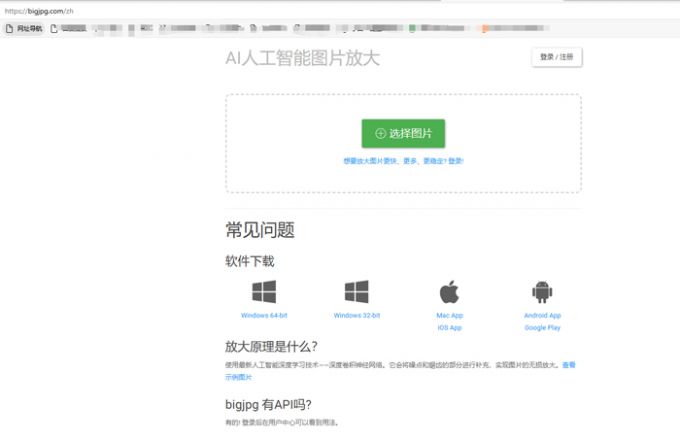The width and height of the screenshot is (680, 440).
Task: Click the 软件下载 heading
Action: pyautogui.click(x=249, y=261)
